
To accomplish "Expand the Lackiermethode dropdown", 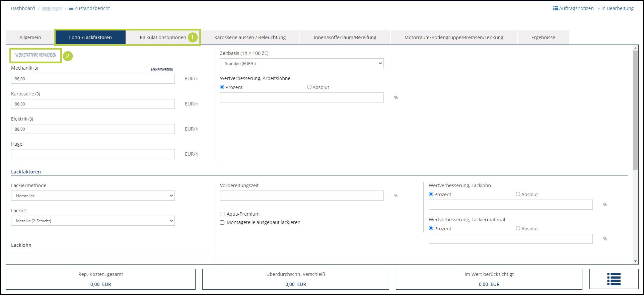I will (x=93, y=196).
